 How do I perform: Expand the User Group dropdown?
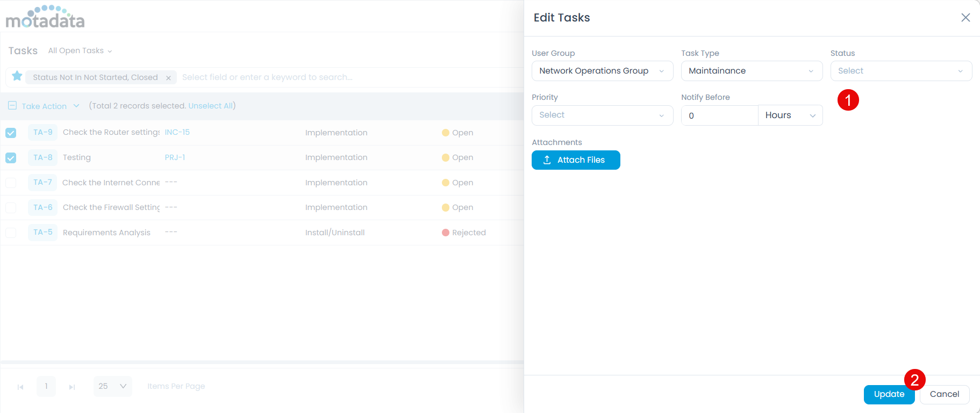(x=602, y=71)
